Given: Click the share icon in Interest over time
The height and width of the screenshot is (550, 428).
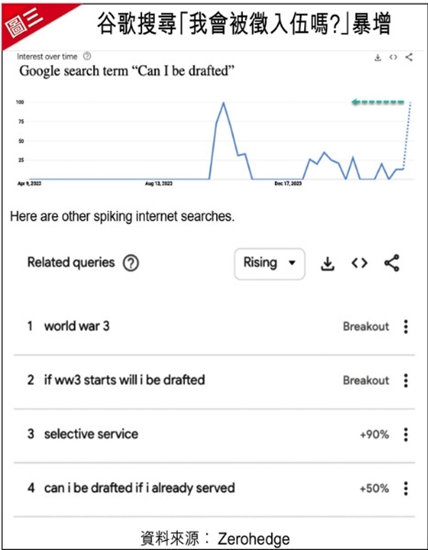Looking at the screenshot, I should [x=409, y=57].
